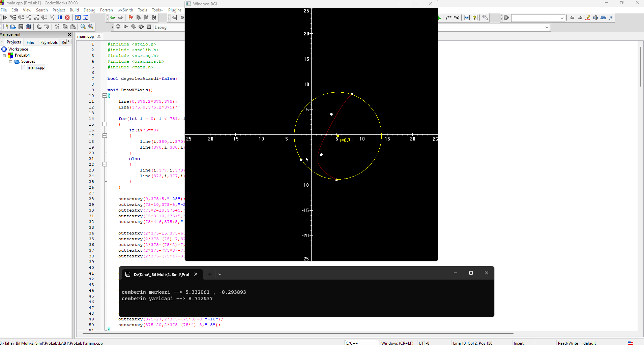Click the incremental search next arrow
Viewport: 644px width, 345px height.
(580, 18)
